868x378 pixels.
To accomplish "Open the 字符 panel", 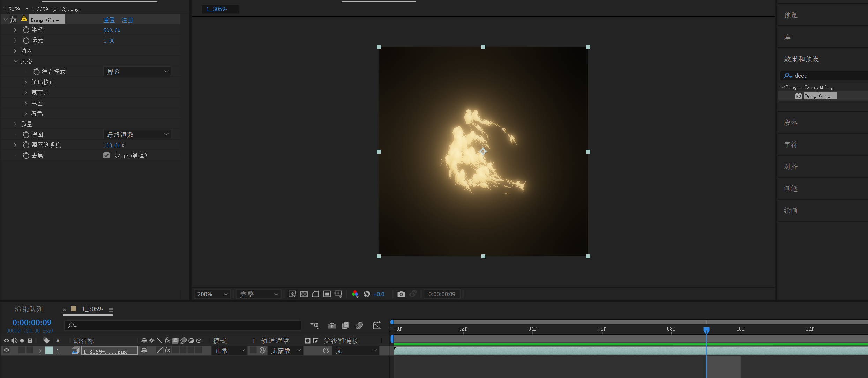I will coord(791,144).
